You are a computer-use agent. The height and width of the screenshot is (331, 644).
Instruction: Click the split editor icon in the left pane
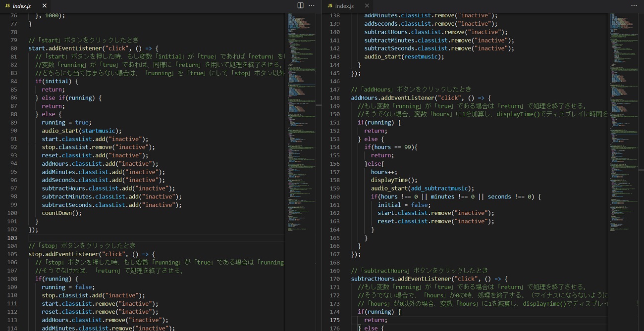300,5
